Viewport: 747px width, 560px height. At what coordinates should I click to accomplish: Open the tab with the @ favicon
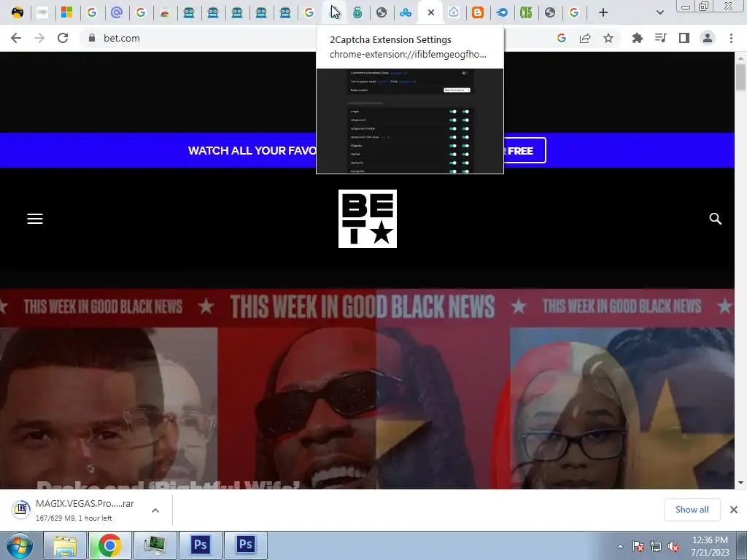pos(116,12)
